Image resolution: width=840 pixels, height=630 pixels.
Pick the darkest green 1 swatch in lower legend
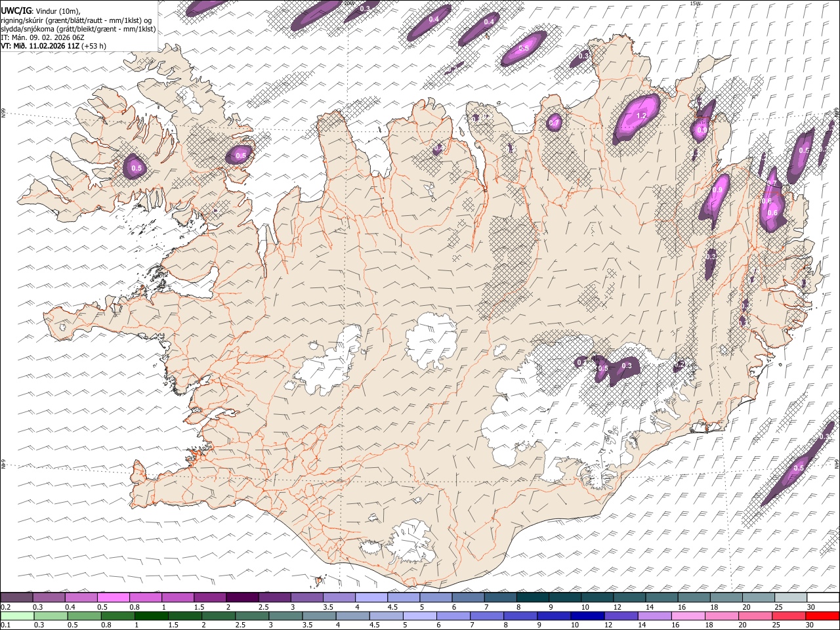152,616
